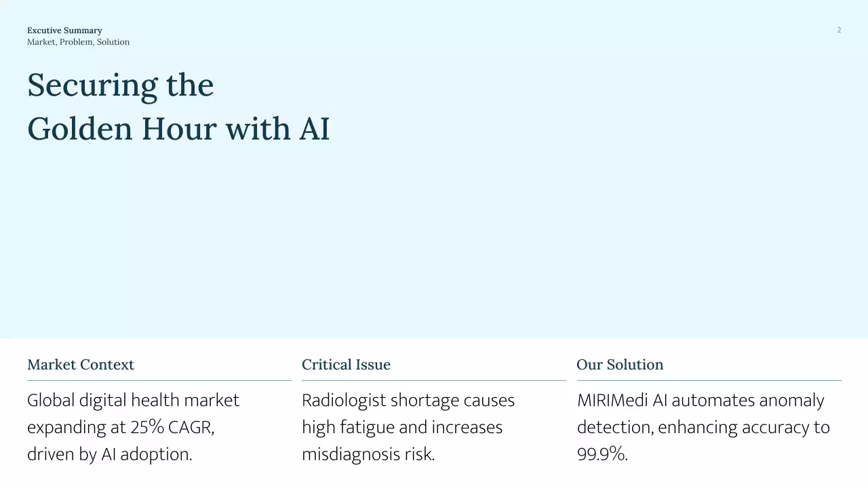Click the "99.9%." accuracy figure
The width and height of the screenshot is (868, 488).
602,455
